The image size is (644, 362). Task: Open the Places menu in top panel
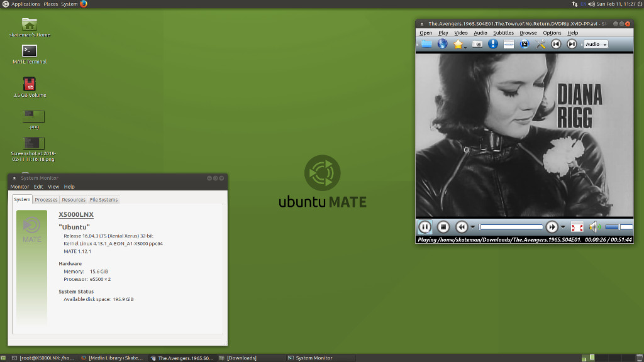click(50, 4)
